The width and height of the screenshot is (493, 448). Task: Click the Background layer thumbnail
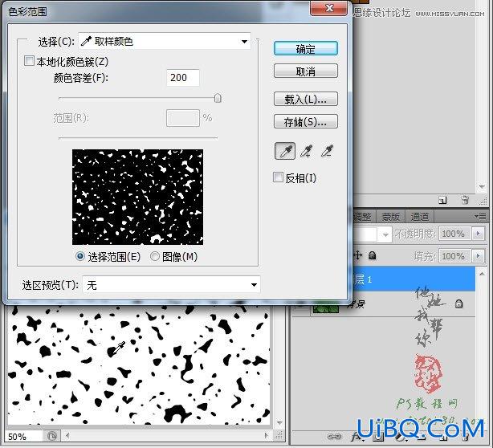(x=326, y=308)
